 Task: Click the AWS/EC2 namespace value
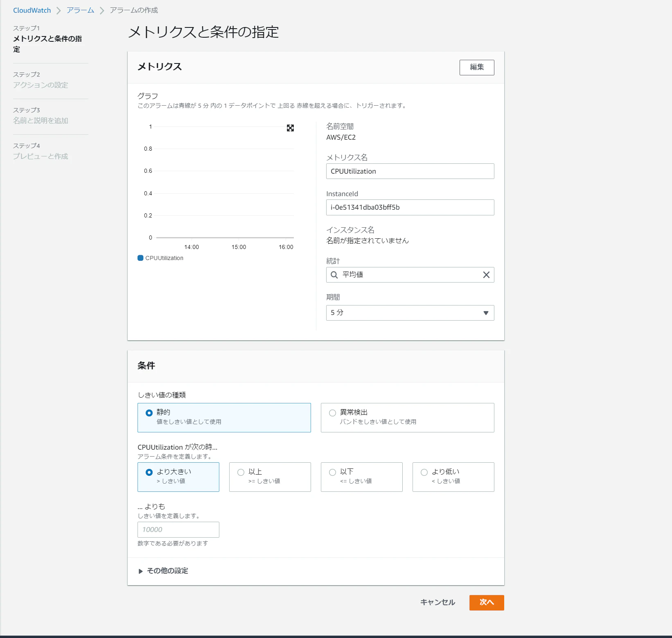point(341,137)
